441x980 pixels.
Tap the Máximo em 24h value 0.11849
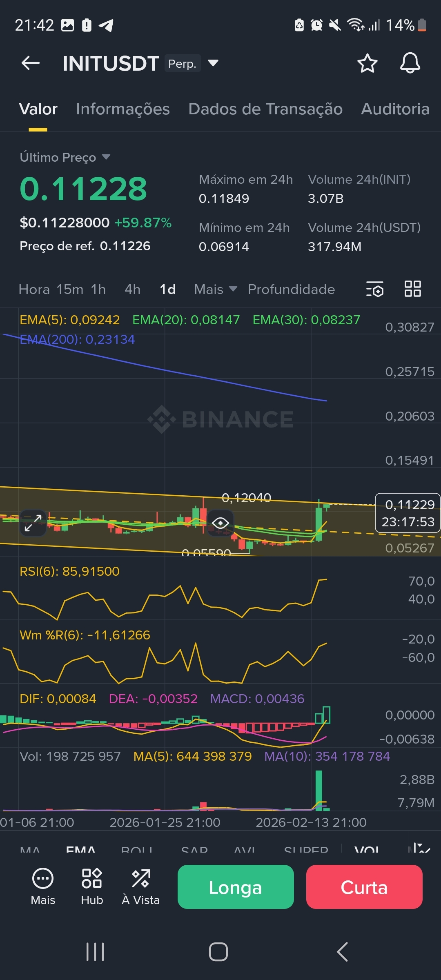tap(224, 198)
